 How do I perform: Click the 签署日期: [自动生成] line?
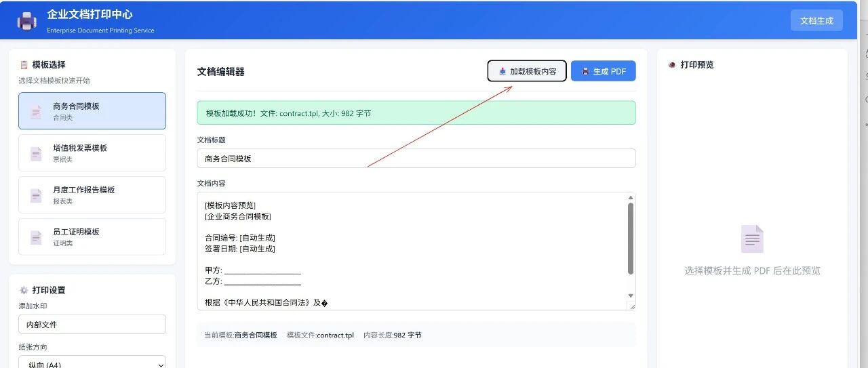pos(240,249)
